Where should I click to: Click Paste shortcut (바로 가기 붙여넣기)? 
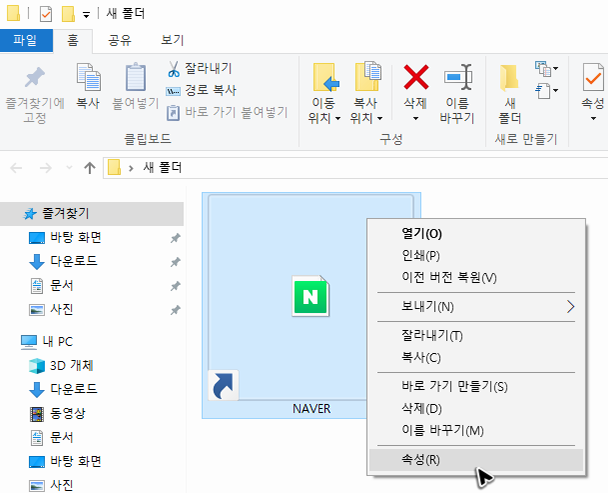[x=227, y=112]
